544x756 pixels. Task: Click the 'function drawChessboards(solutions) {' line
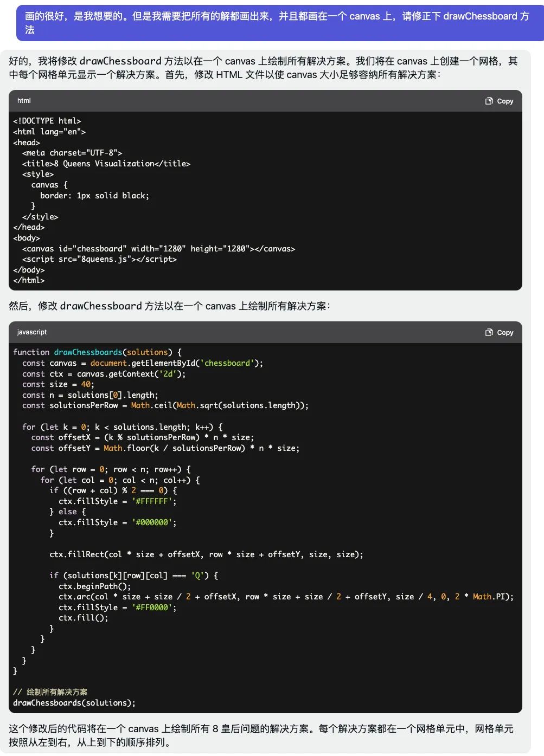98,352
